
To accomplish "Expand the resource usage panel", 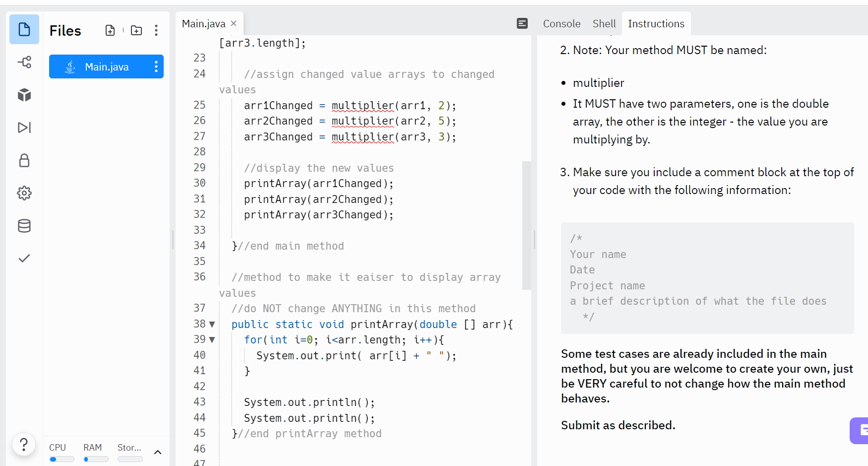I will click(x=158, y=452).
